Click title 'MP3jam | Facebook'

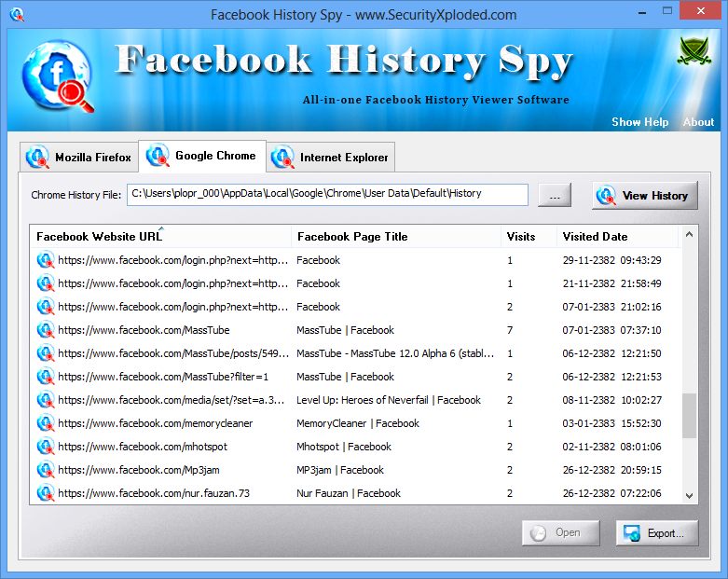click(340, 470)
